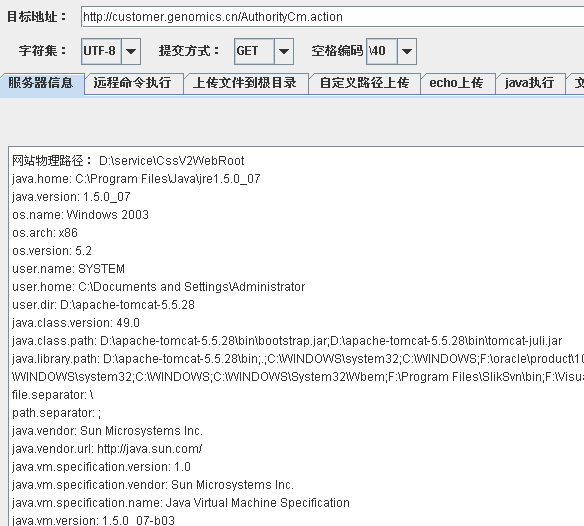Click the \40 space encoding field

(x=382, y=51)
